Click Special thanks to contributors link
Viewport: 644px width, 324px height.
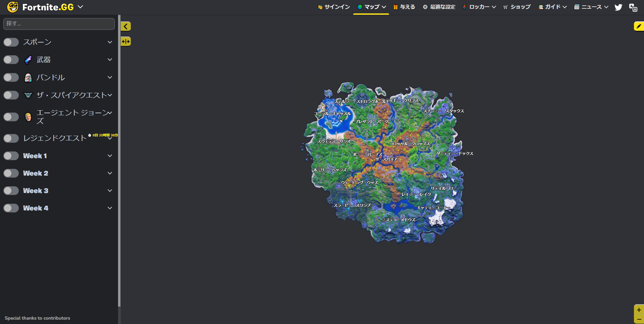[38, 318]
